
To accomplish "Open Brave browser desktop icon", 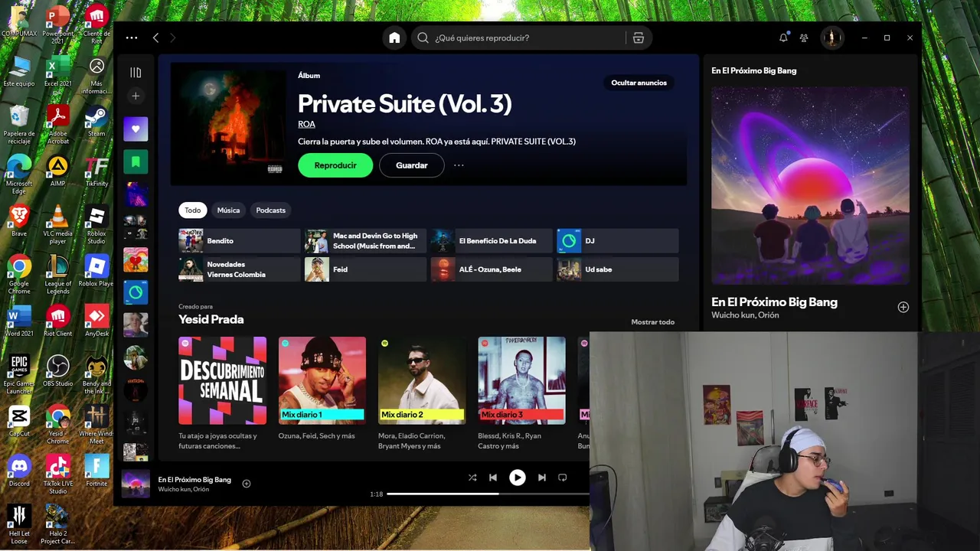I will [19, 222].
